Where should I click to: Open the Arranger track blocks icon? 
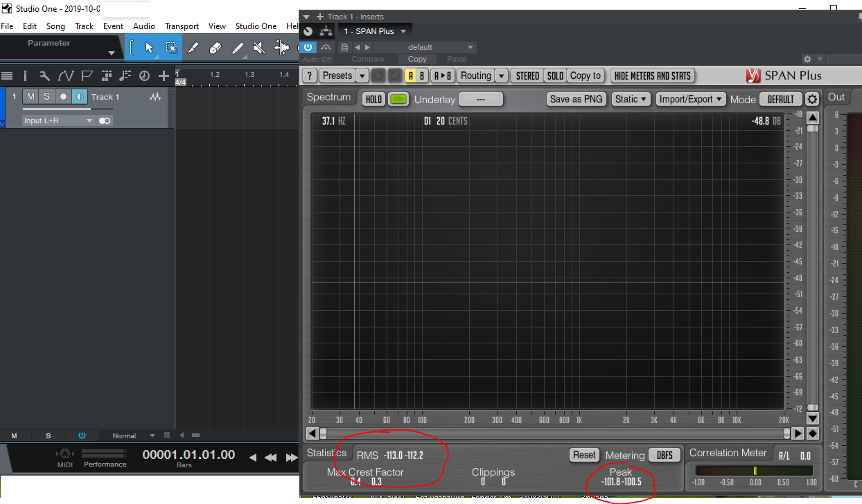[107, 75]
